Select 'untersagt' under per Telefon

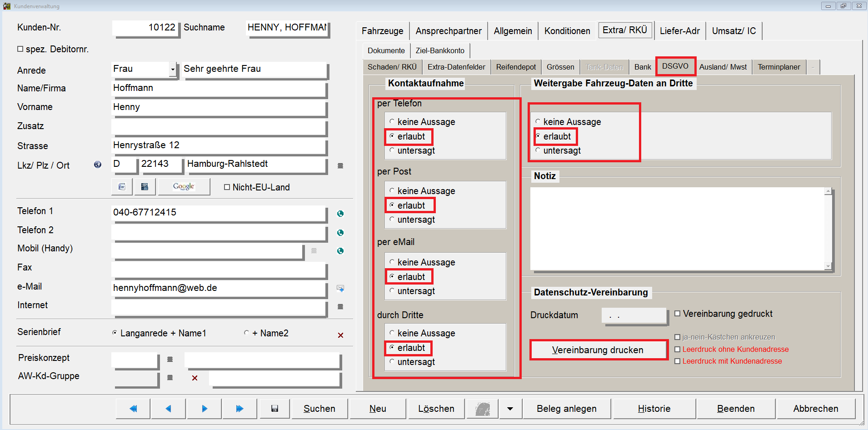click(x=392, y=150)
